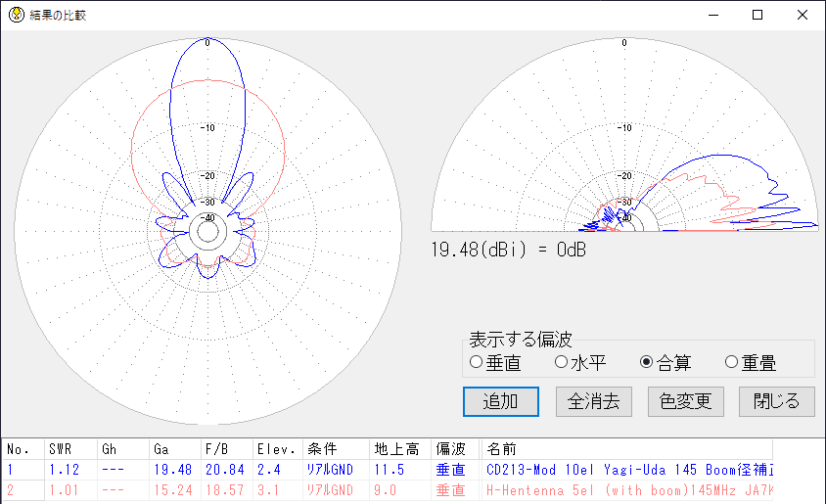
Task: Click the 地上高 column header
Action: coord(397,449)
